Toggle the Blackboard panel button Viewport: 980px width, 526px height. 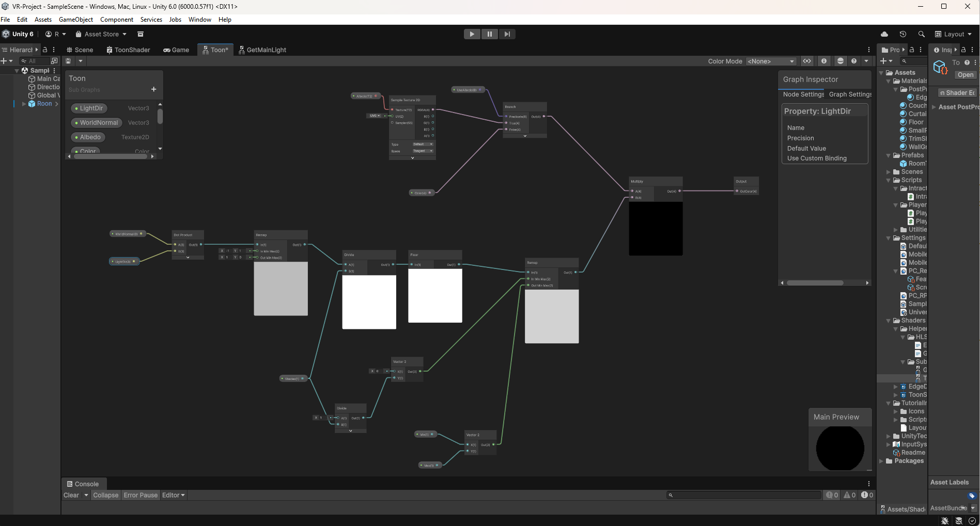807,61
